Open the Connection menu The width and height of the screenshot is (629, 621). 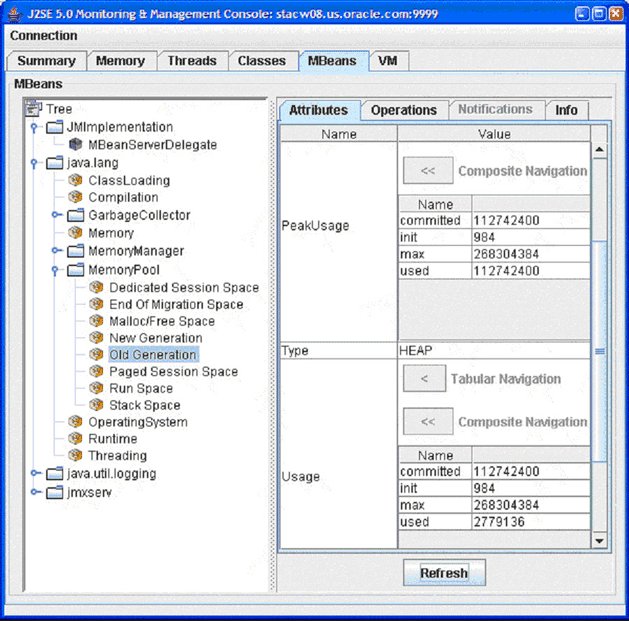[x=44, y=36]
